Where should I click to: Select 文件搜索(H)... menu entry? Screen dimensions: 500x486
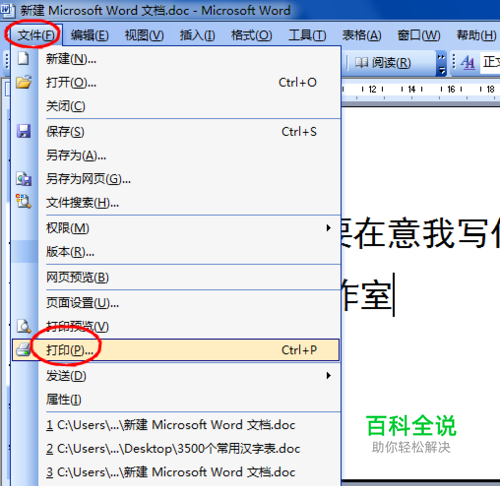coord(176,203)
